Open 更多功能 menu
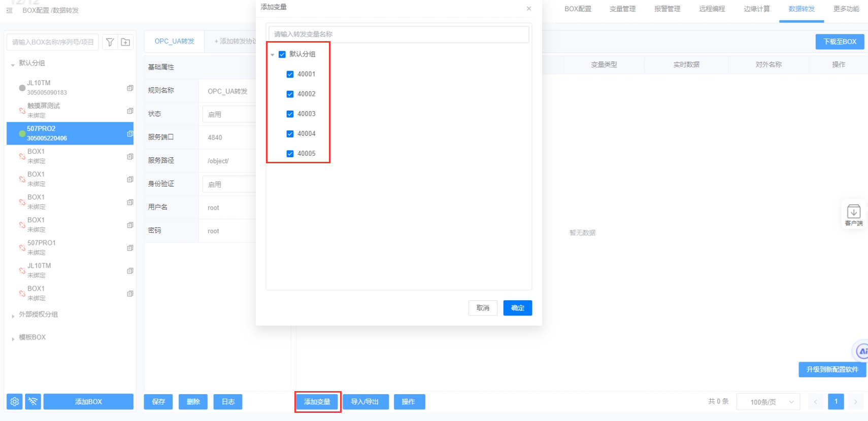The height and width of the screenshot is (421, 868). [846, 9]
